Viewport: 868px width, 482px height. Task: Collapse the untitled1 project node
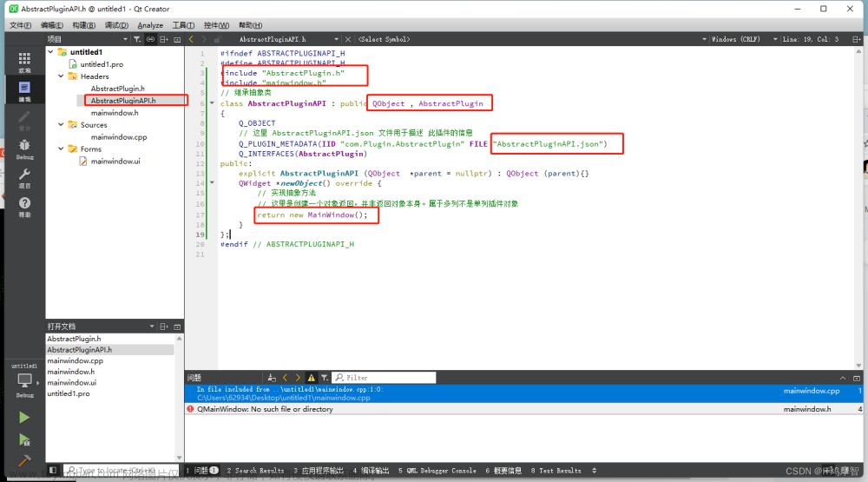50,51
